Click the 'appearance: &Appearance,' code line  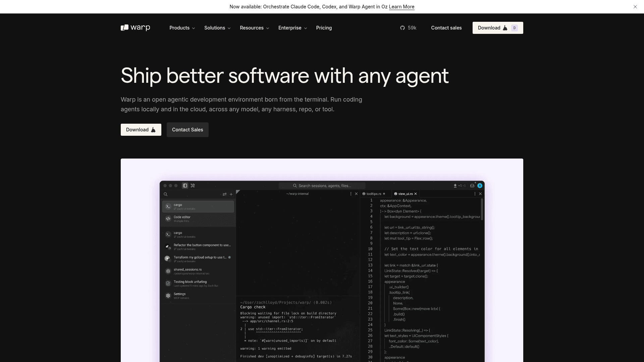tap(404, 200)
